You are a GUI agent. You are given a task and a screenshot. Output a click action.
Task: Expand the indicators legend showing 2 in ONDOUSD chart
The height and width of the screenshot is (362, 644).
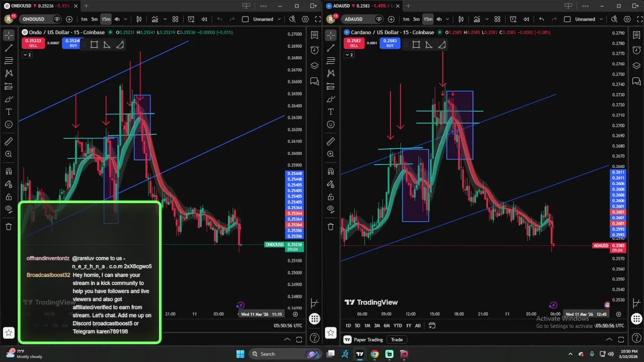point(27,55)
